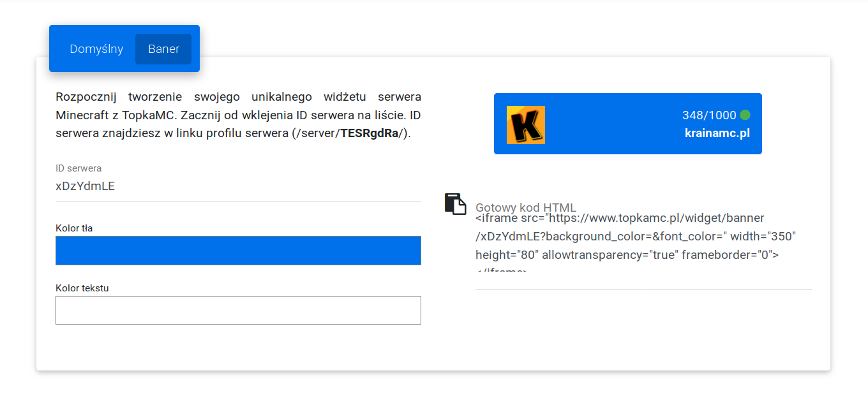Switch to the Domyślny tab

tap(96, 49)
